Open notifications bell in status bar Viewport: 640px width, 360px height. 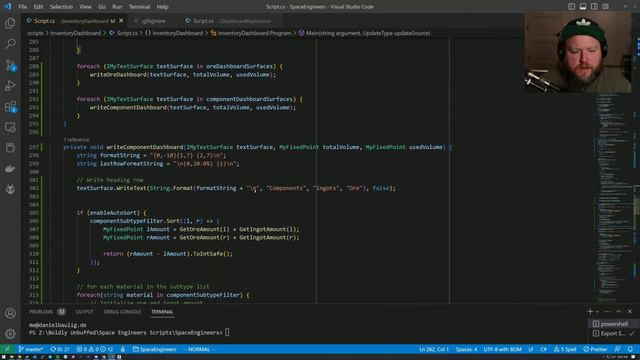point(630,349)
